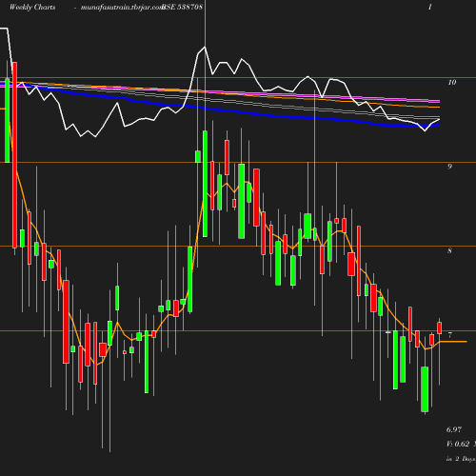Screen dimensions: 476x476
Task: Select the "BSE 538708" symbol label
Action: [182, 8]
